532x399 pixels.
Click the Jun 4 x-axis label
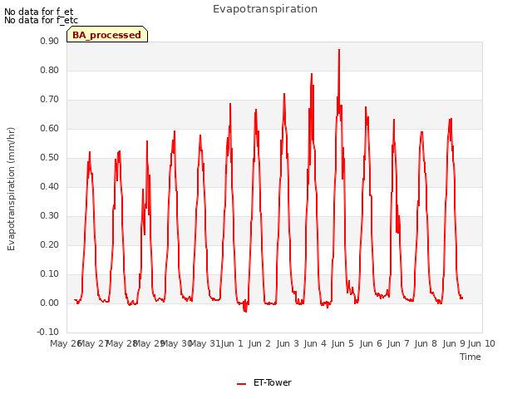(x=315, y=343)
